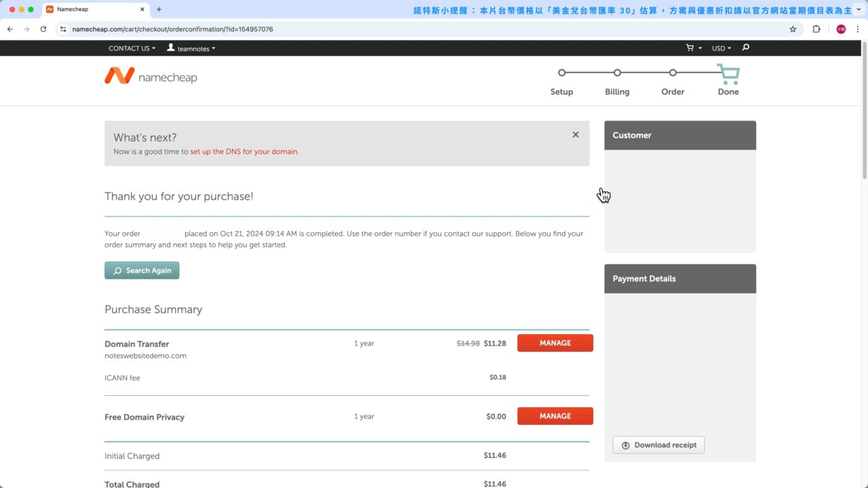Dismiss the What's next notice
Viewport: 868px width, 488px height.
575,134
